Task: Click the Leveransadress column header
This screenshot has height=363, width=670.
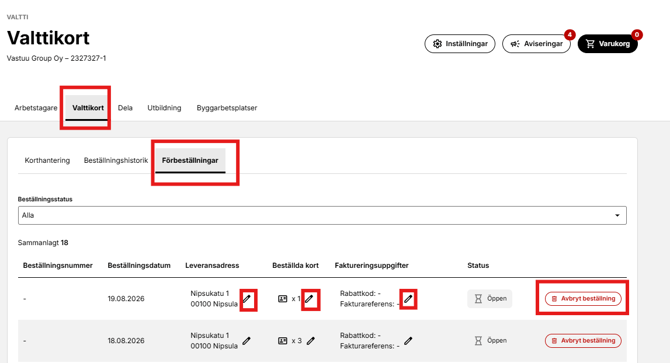Action: click(212, 265)
